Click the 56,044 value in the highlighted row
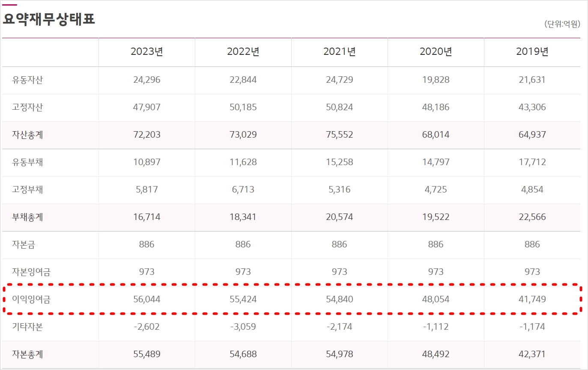 [146, 299]
